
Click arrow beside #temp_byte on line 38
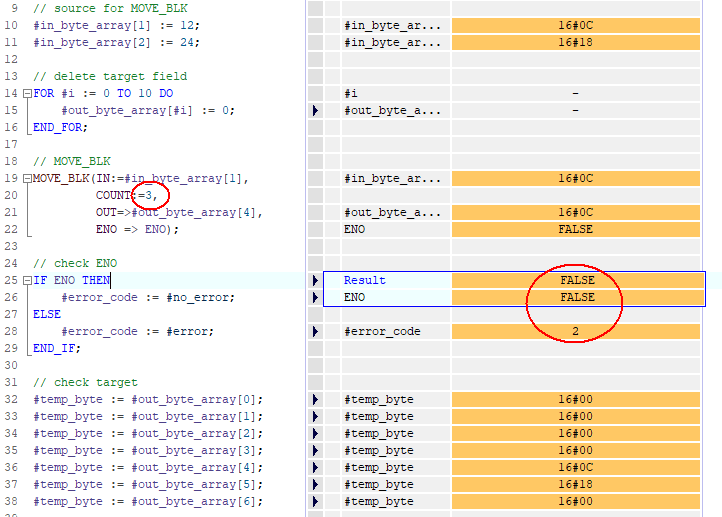point(315,502)
